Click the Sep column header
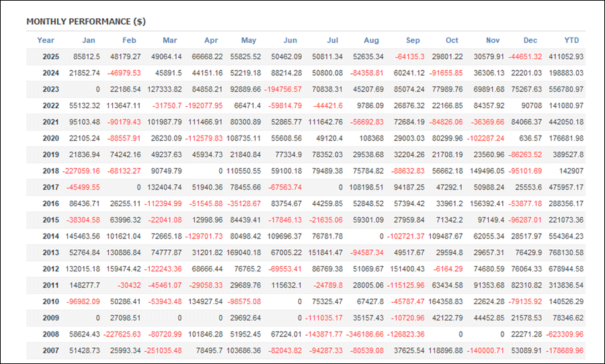 [413, 40]
